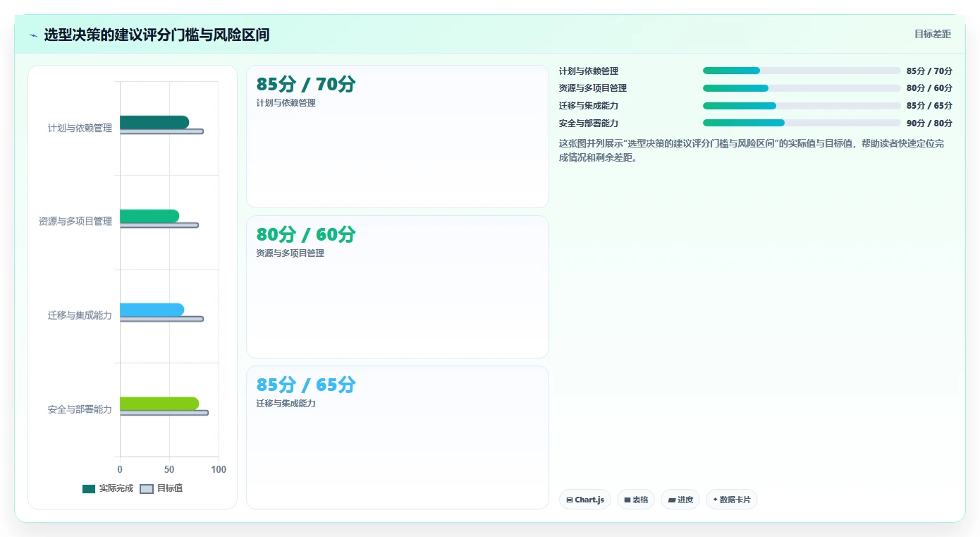The width and height of the screenshot is (980, 537).
Task: Click chart axis label 迁移与集成能力
Action: (80, 315)
